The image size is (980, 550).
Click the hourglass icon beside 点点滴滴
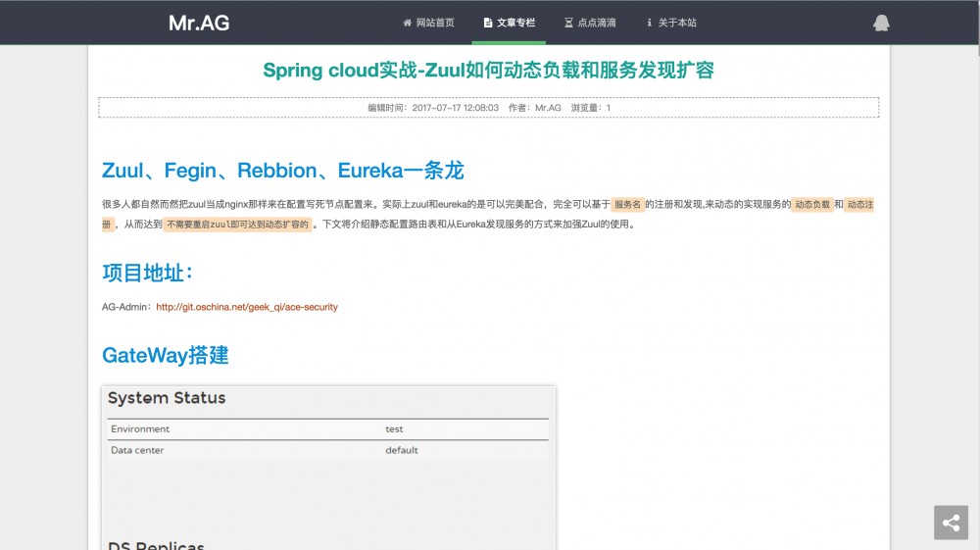(x=568, y=23)
